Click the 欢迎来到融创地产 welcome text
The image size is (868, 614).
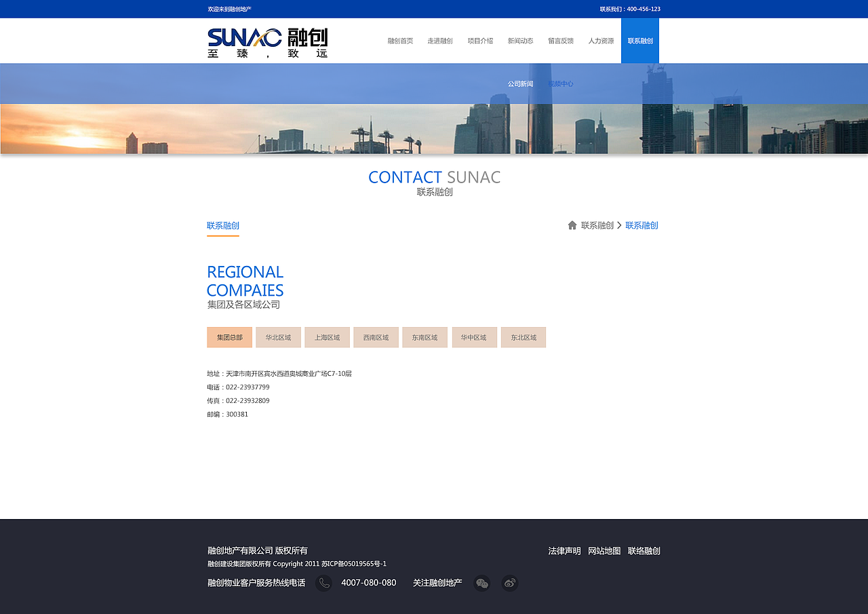230,9
